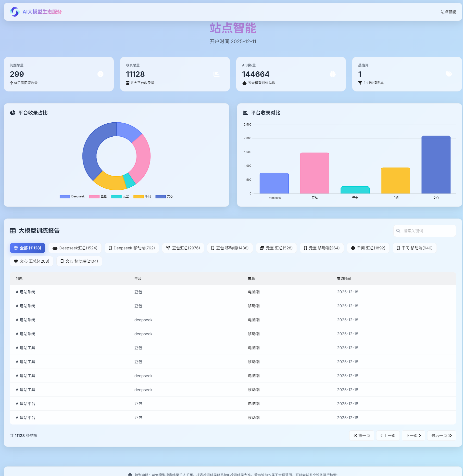
Task: Click the brain icon on AI训练量 card
Action: point(333,74)
